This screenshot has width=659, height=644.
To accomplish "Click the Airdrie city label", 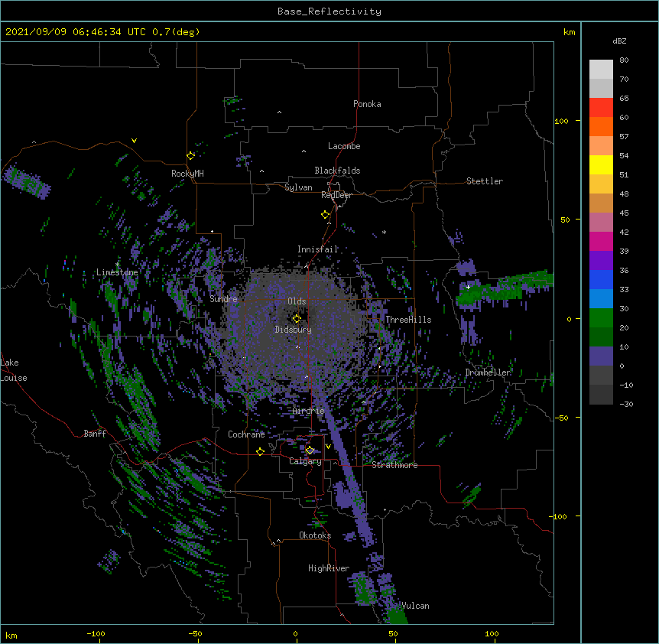I will click(x=308, y=411).
